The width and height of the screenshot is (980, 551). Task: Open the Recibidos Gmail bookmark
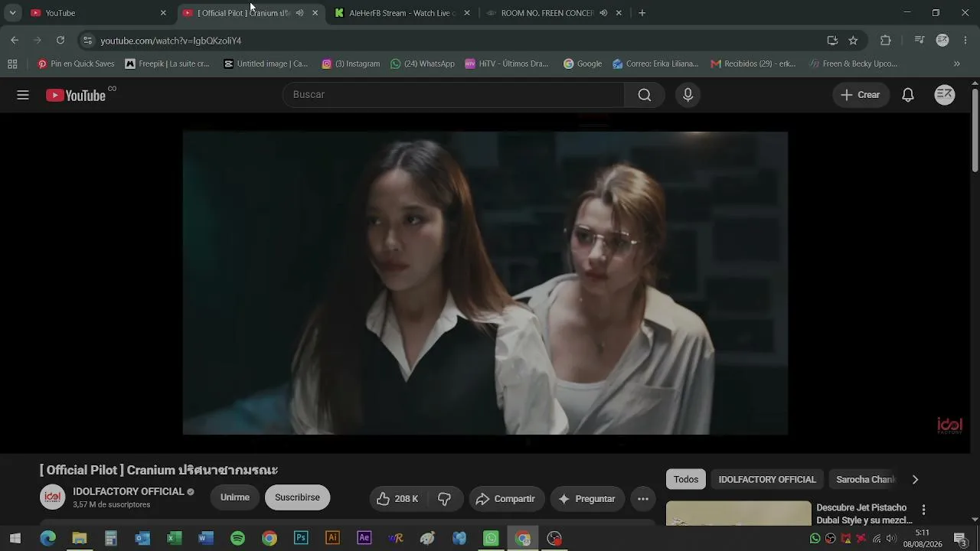[x=753, y=64]
